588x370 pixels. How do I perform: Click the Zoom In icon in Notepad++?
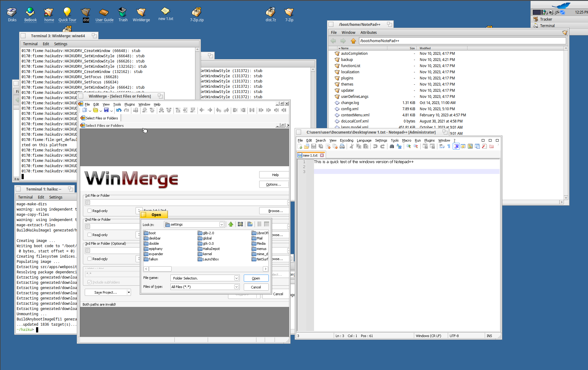click(x=409, y=147)
